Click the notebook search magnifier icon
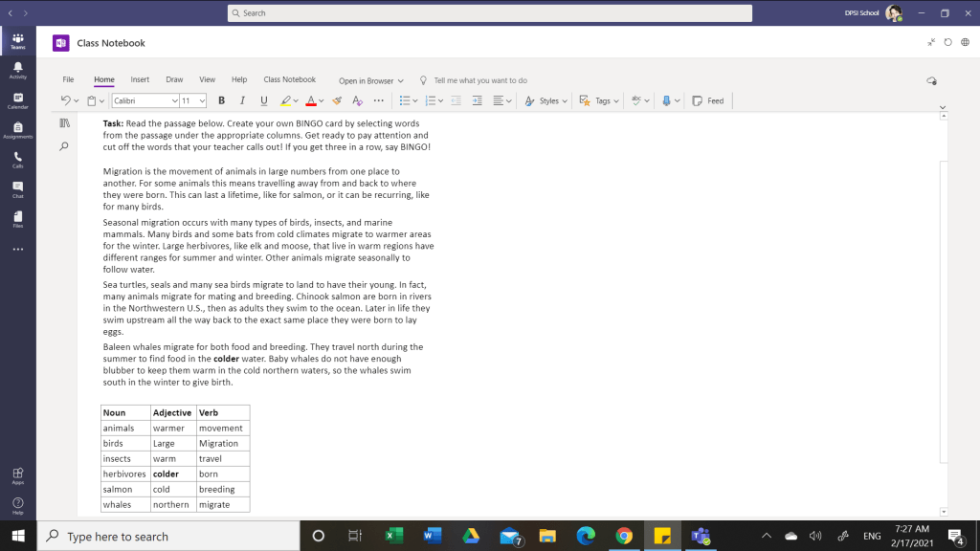980x551 pixels. tap(65, 146)
